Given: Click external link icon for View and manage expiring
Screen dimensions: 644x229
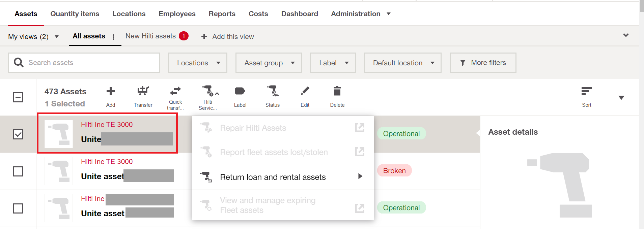Looking at the screenshot, I should point(360,208).
